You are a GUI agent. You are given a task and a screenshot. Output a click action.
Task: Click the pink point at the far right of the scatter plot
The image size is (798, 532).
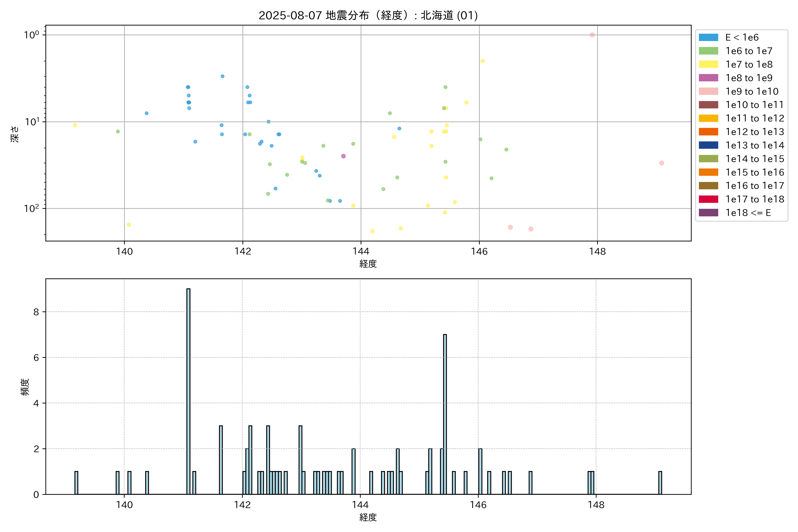662,163
